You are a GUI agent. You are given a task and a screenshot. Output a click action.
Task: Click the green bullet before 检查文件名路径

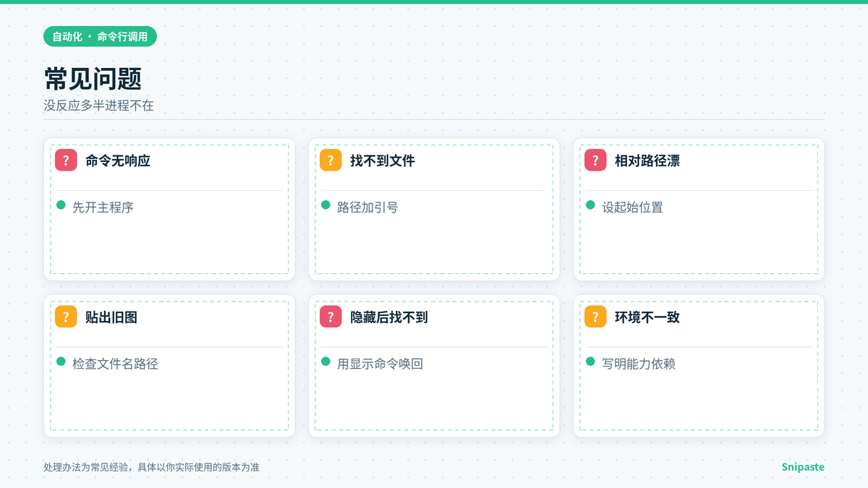[61, 361]
